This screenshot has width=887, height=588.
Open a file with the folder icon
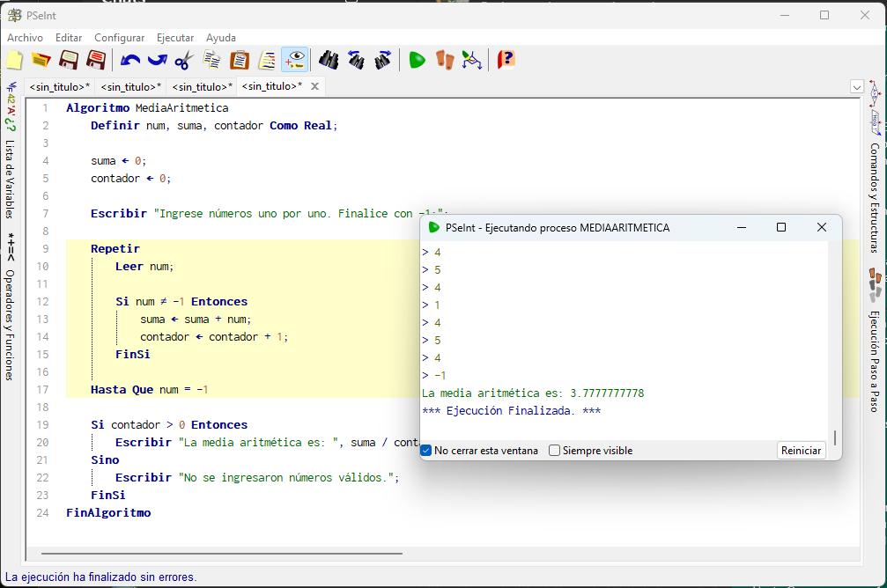click(41, 60)
